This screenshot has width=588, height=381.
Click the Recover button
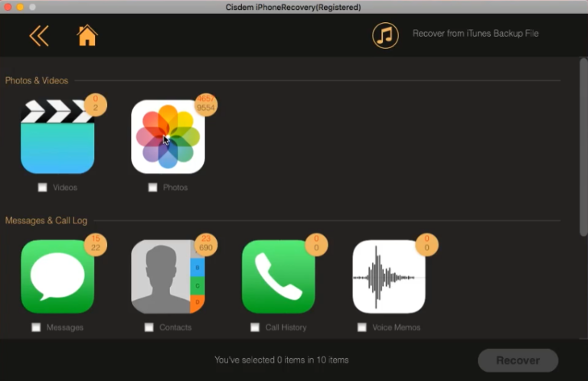click(x=518, y=360)
